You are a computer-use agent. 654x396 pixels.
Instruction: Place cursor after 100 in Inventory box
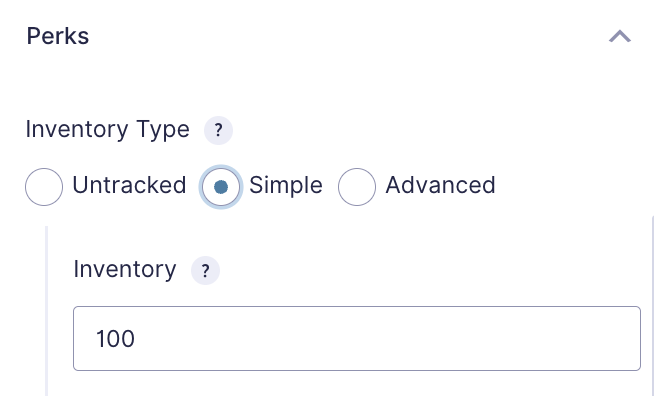tap(136, 338)
